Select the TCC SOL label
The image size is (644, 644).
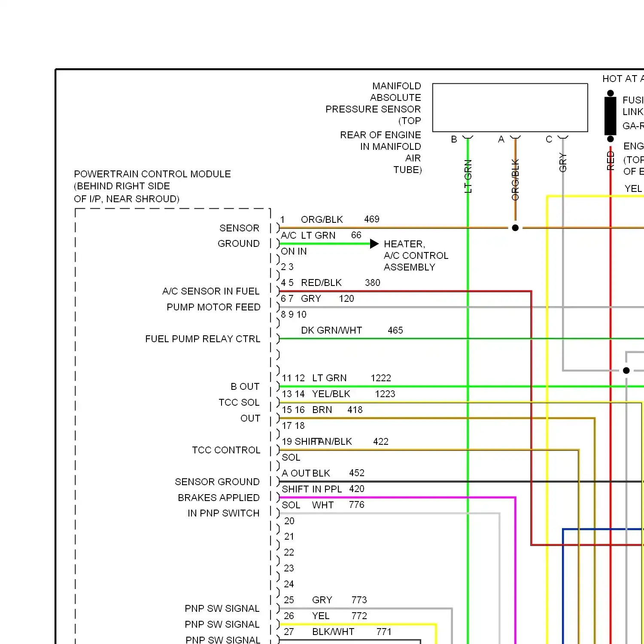coord(239,402)
